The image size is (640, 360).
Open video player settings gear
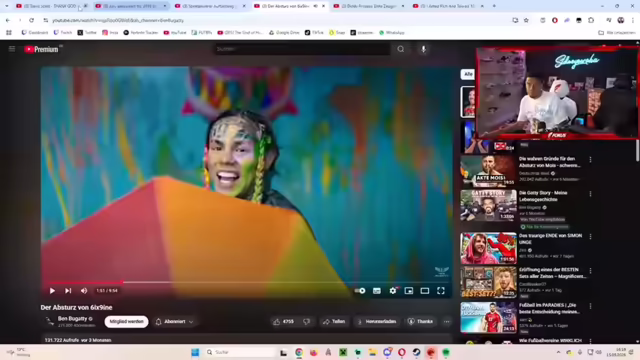393,291
